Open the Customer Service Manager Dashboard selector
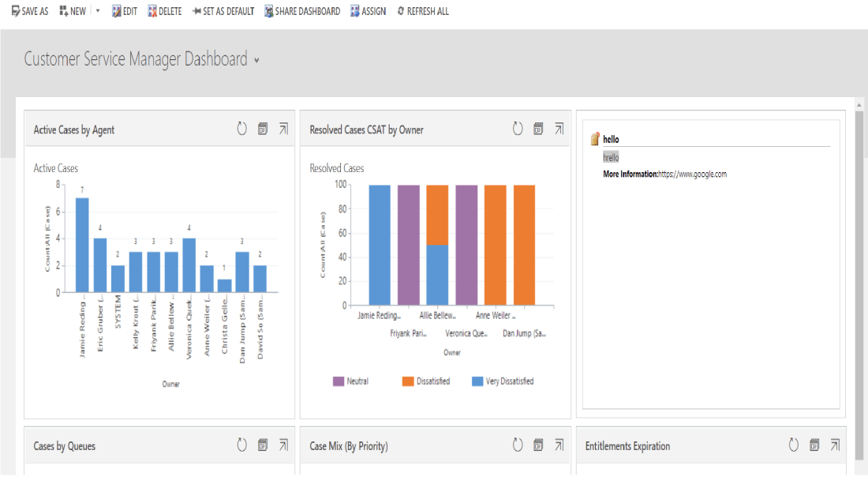Viewport: 868px width, 488px height. (x=256, y=61)
